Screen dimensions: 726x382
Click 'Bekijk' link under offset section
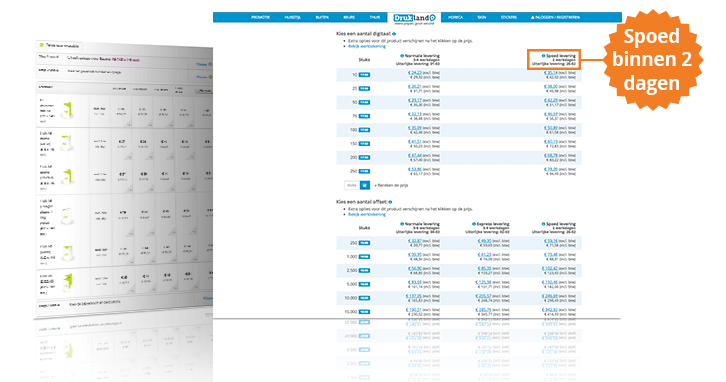click(x=367, y=214)
